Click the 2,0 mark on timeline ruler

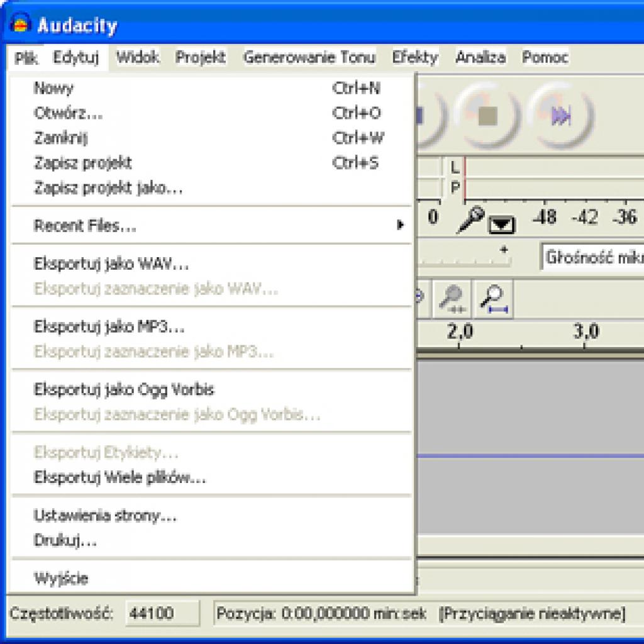point(460,331)
